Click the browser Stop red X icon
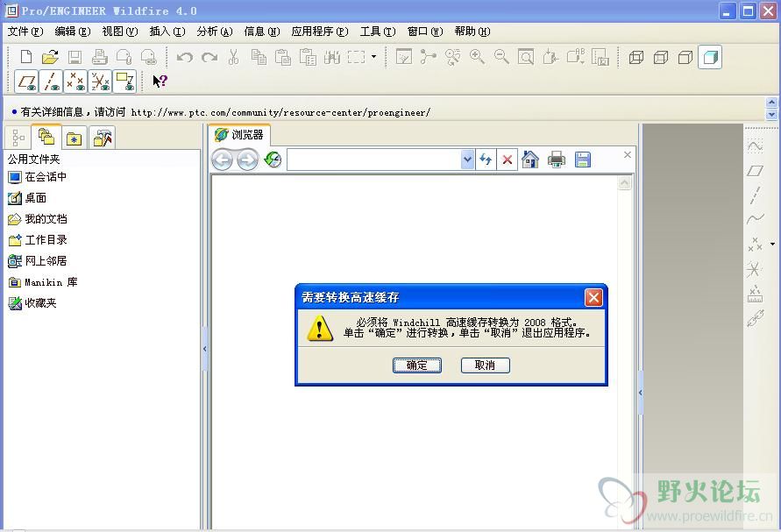781x532 pixels. 507,160
